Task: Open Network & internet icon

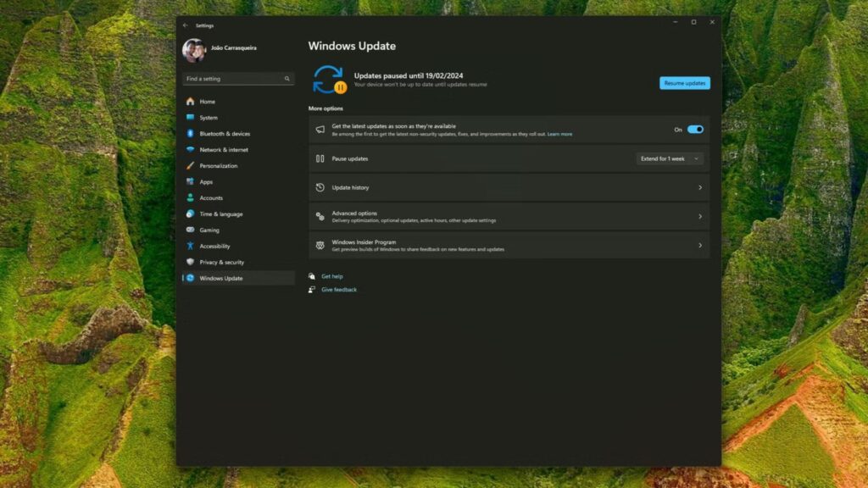Action: point(191,150)
